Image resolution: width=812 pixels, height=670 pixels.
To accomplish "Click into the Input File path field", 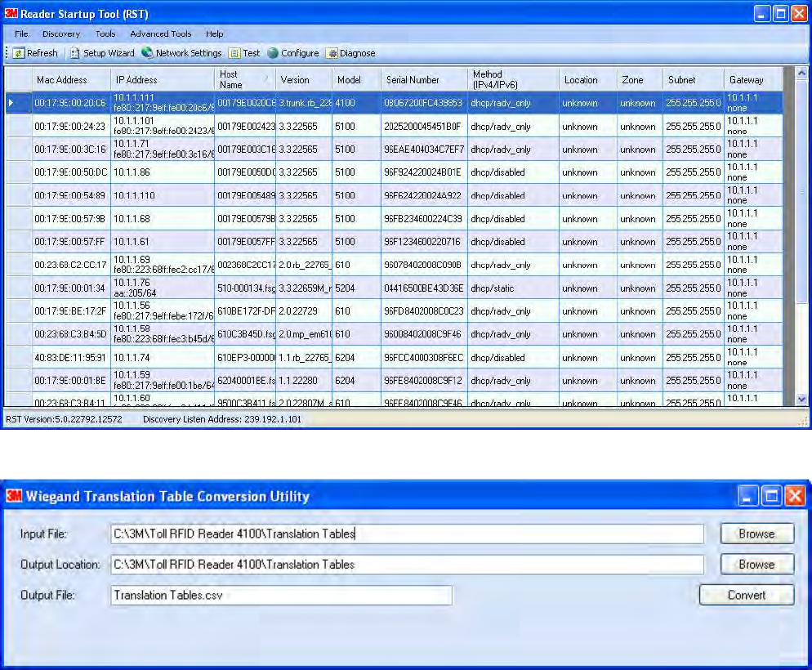I will tap(407, 534).
